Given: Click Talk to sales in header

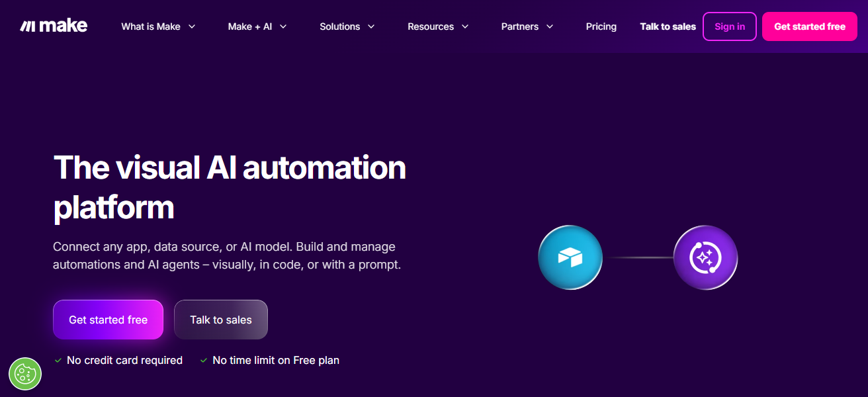Looking at the screenshot, I should point(668,26).
